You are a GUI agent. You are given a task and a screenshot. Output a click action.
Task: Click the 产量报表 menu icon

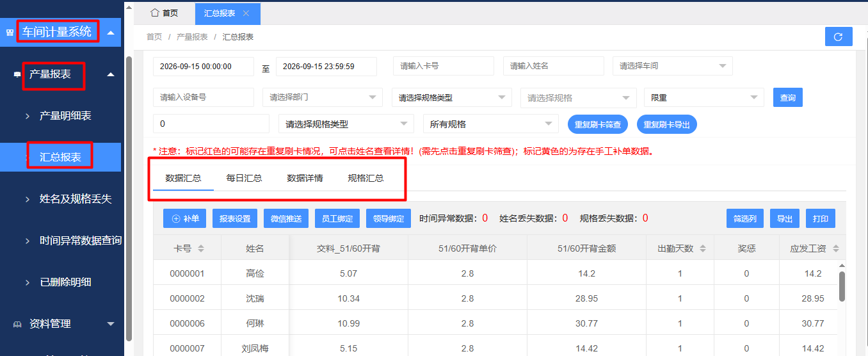point(17,75)
